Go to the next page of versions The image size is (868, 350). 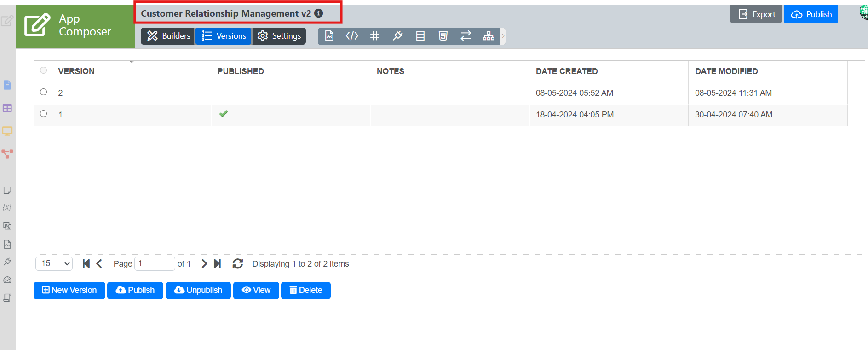coord(204,263)
